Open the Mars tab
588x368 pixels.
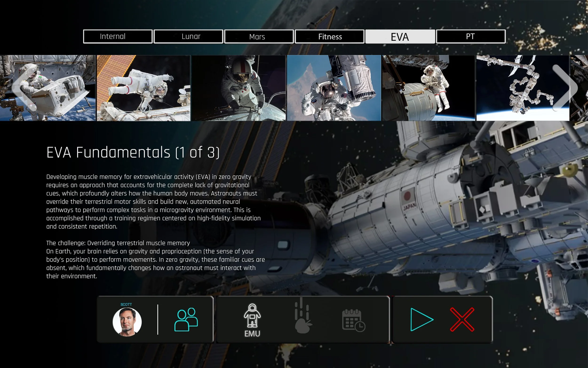[x=259, y=36]
